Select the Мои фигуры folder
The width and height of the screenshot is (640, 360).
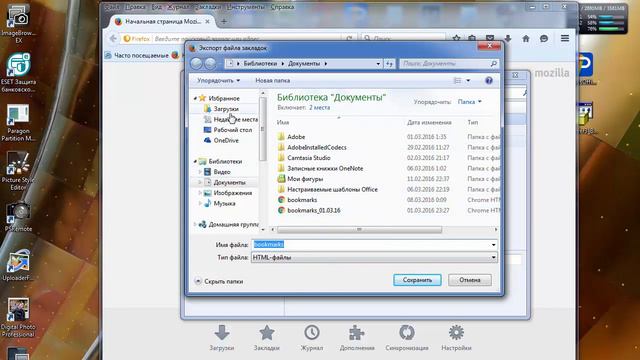(x=305, y=179)
